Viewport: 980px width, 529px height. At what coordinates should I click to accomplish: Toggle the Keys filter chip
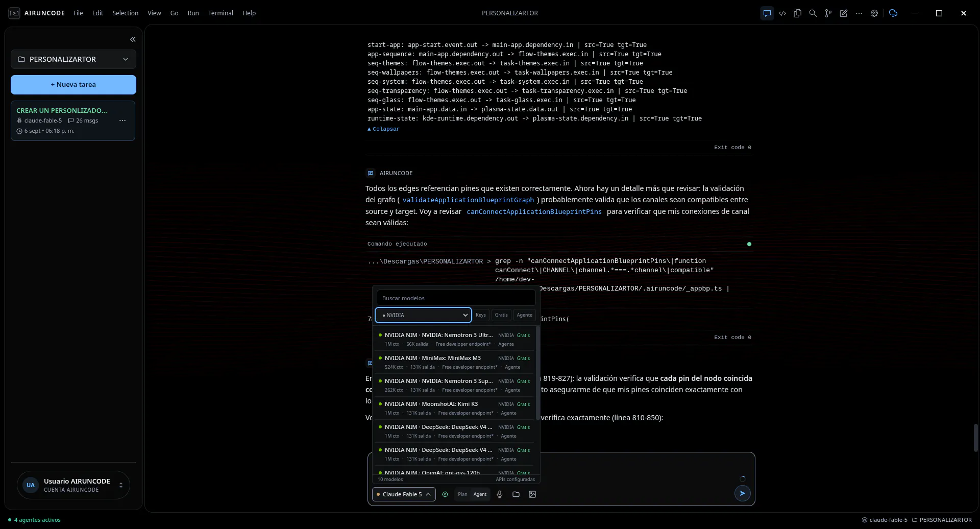pos(481,315)
